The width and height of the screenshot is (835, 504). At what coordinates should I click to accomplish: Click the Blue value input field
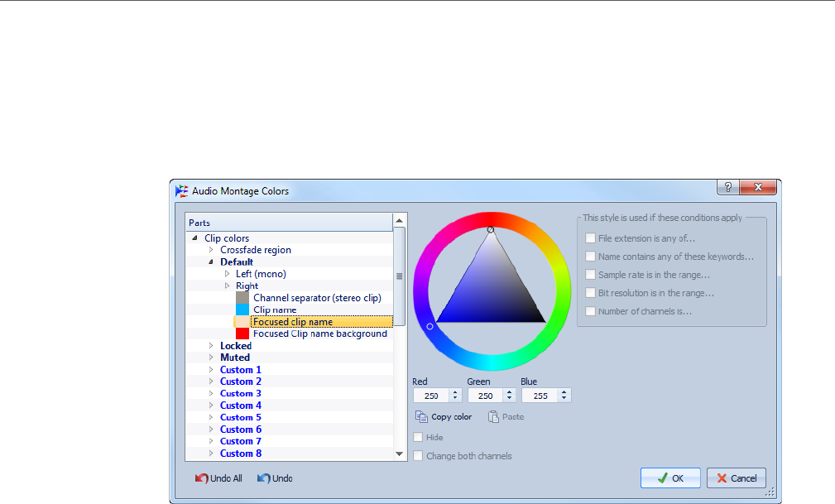[x=540, y=396]
